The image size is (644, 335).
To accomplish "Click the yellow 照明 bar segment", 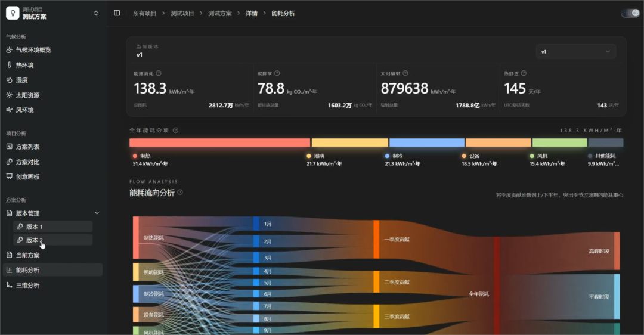I will tap(350, 142).
